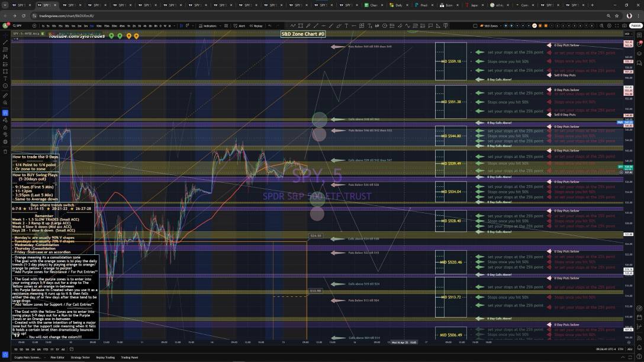Select the 1D date range button
This screenshot has width=644, height=362.
(16, 349)
